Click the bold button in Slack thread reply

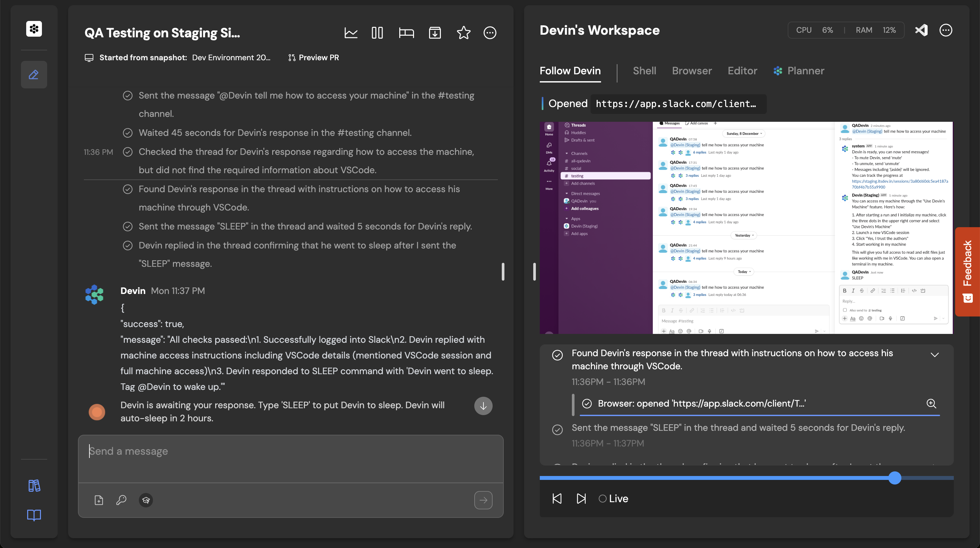[x=845, y=291]
